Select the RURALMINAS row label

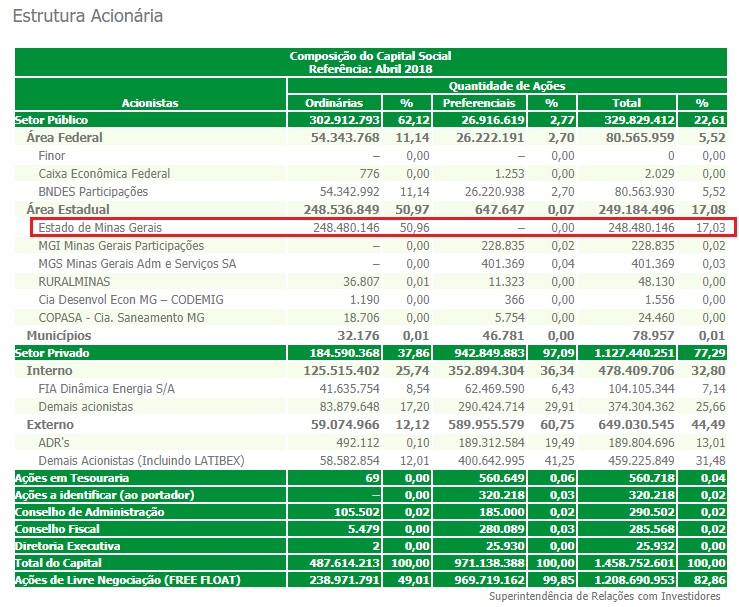tap(73, 282)
